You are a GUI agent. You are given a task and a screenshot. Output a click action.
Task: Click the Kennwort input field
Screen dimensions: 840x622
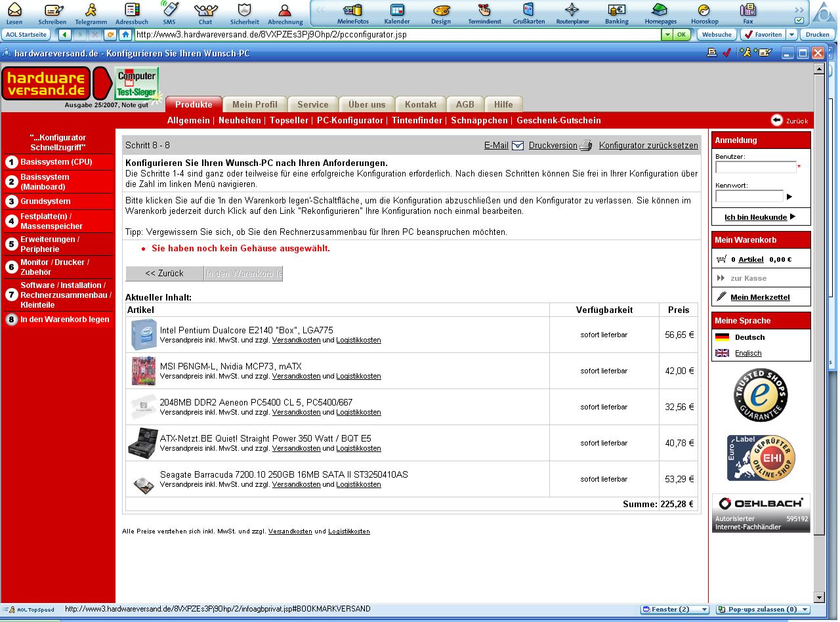point(749,196)
